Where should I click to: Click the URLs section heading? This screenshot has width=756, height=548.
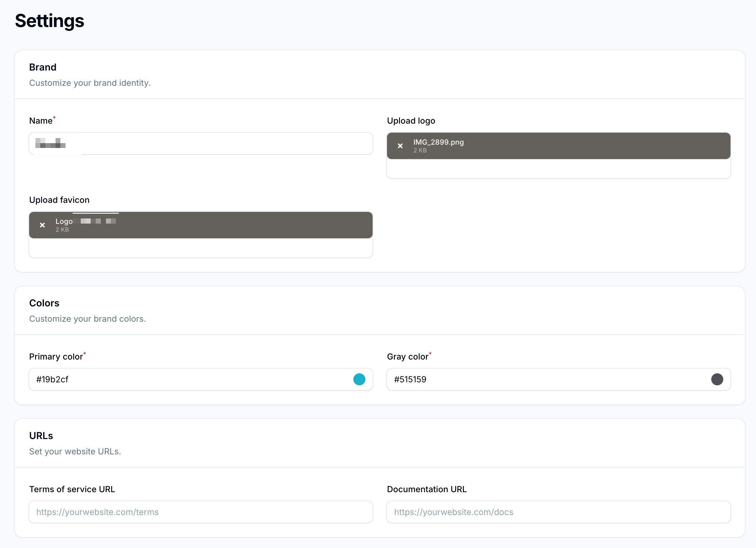[x=41, y=435]
